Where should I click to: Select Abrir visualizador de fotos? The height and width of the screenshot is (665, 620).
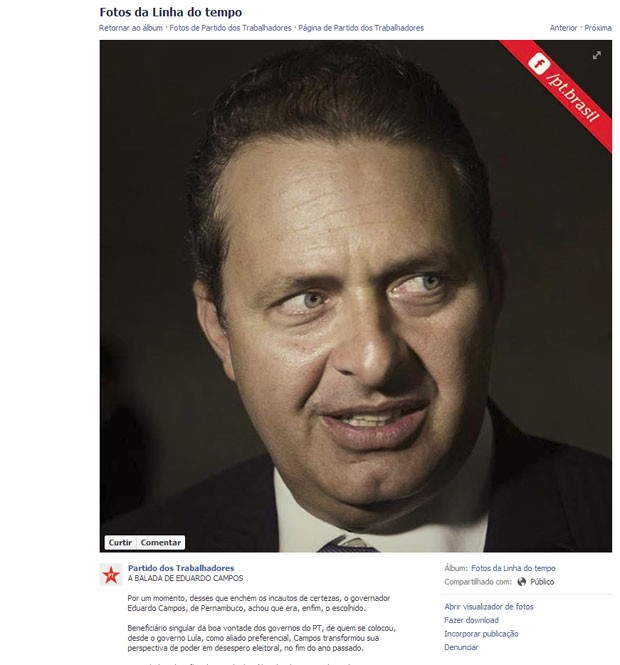489,607
